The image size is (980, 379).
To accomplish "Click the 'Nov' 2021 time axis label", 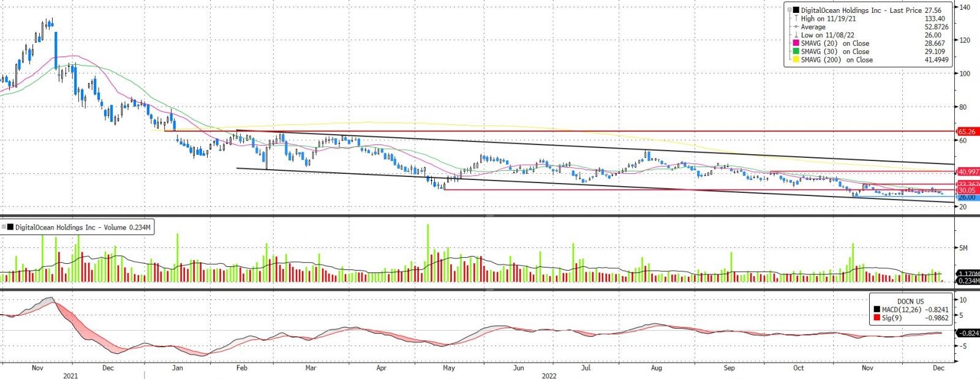I will point(37,368).
